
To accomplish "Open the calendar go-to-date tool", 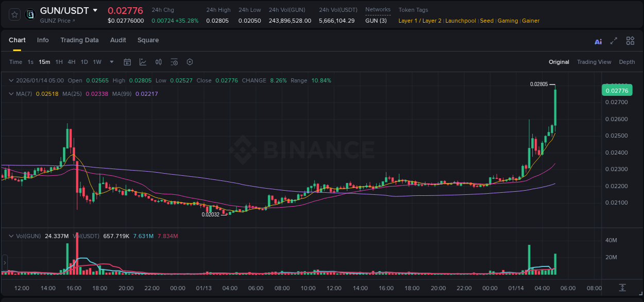I will coord(127,62).
